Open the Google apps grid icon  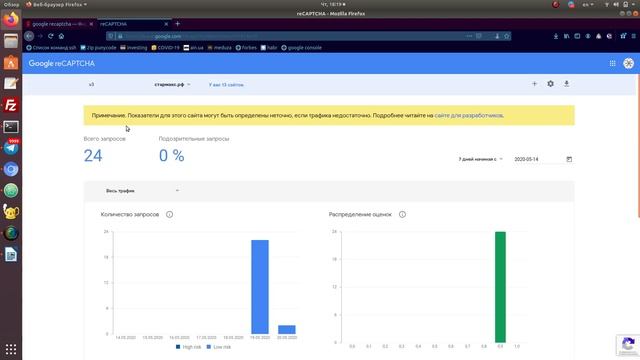(612, 63)
